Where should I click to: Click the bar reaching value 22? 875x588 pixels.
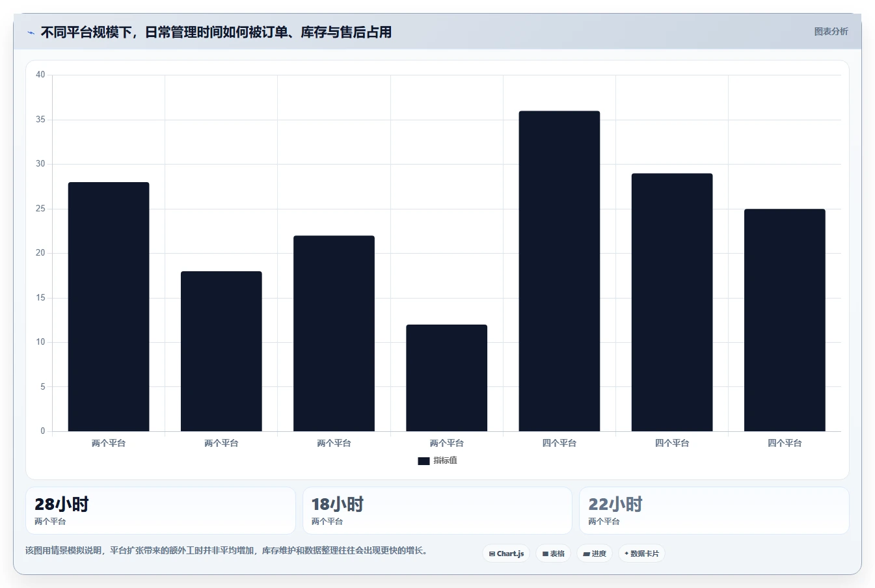pos(334,334)
